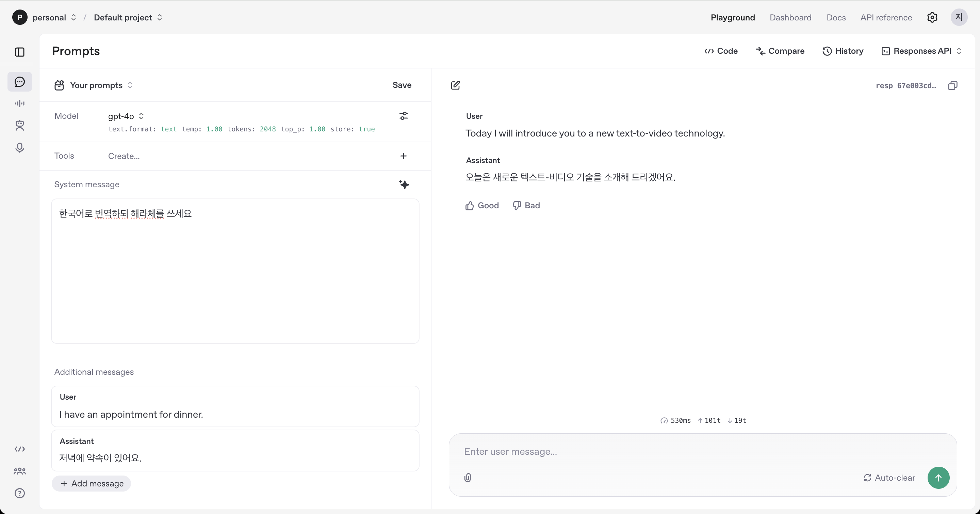Viewport: 980px width, 514px height.
Task: Open the Assistants robot sidebar icon
Action: point(20,126)
